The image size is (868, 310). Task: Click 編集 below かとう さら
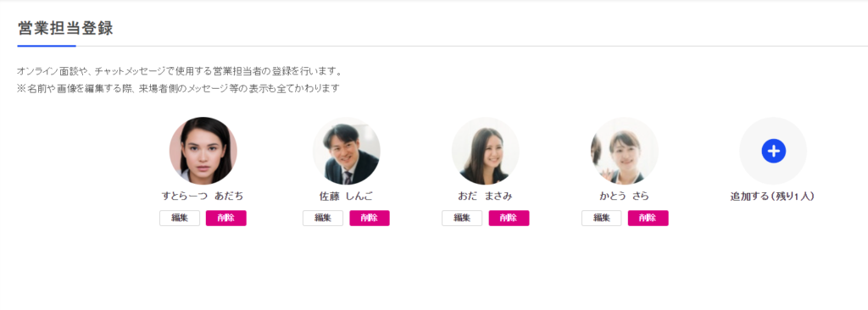pos(602,219)
